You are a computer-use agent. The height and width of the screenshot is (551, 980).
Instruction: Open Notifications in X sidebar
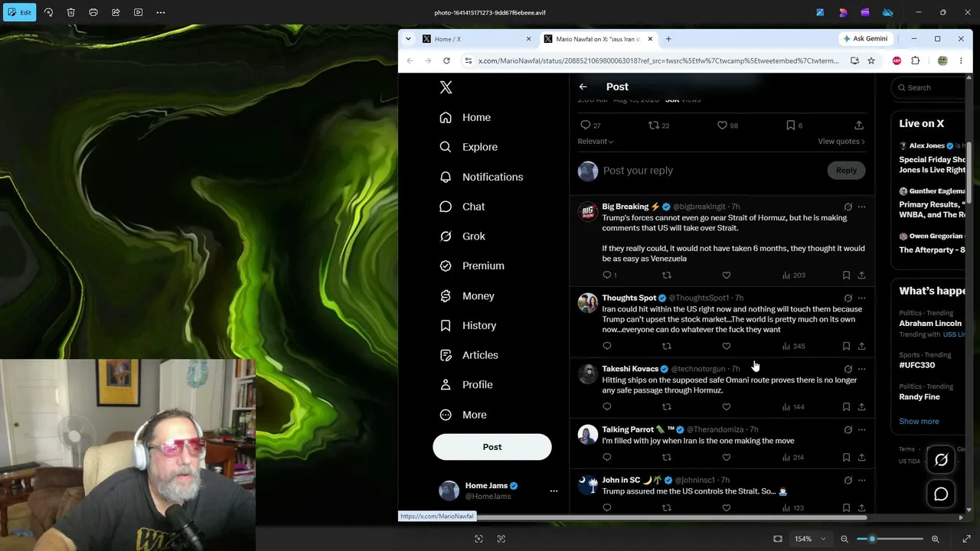(x=482, y=177)
